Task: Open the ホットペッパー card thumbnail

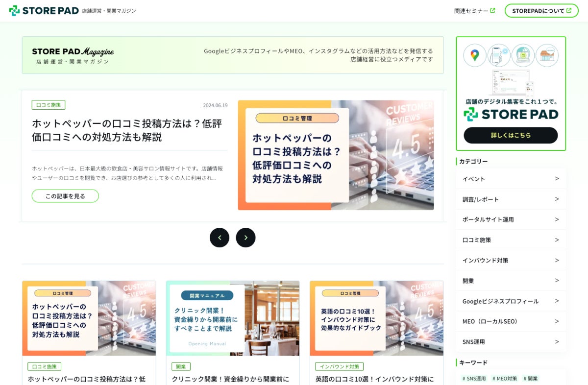Action: 89,318
